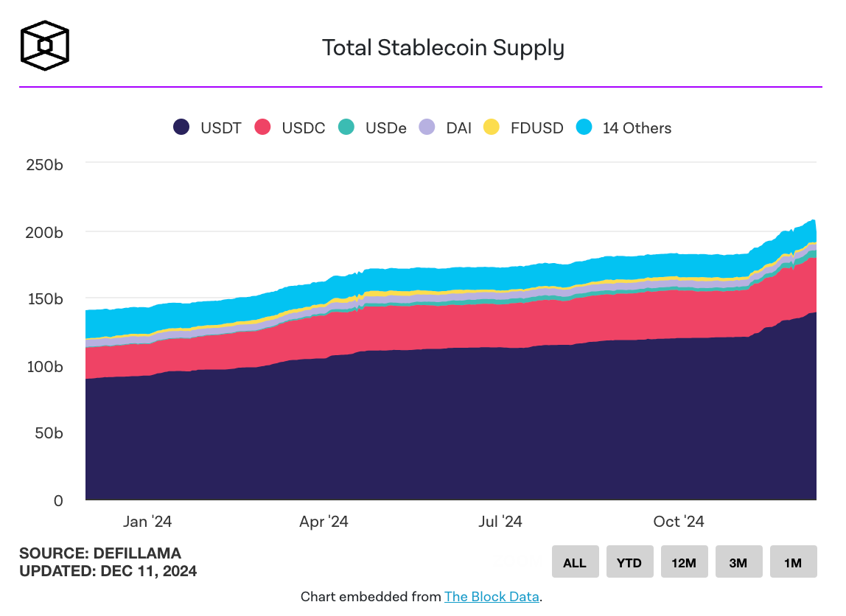Click the SOURCE: DEFILLAMA attribution text
846x616 pixels.
(100, 553)
